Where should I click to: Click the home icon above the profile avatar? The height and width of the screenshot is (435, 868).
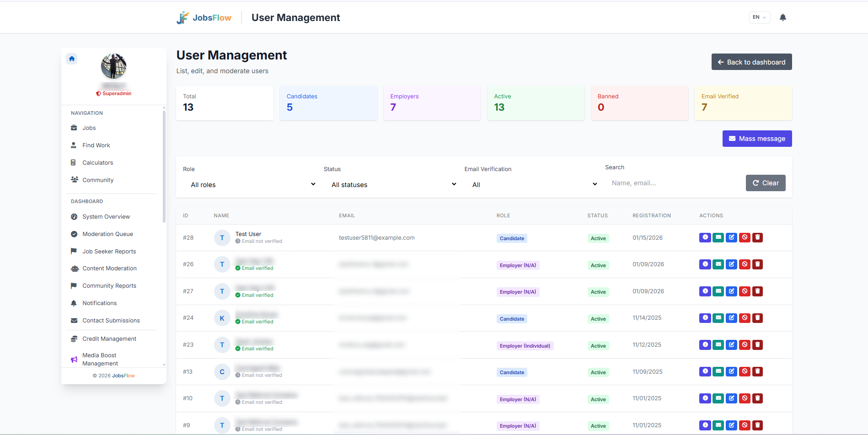(x=72, y=59)
